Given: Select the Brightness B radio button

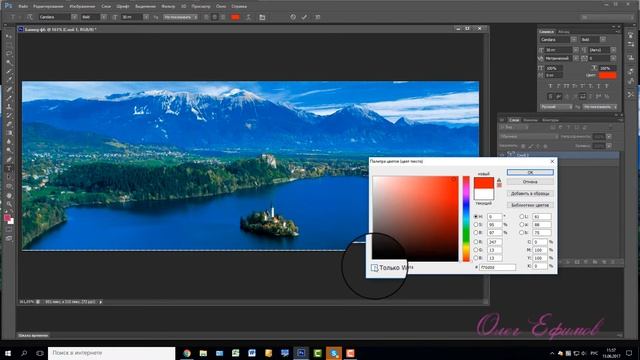Looking at the screenshot, I should coord(476,232).
